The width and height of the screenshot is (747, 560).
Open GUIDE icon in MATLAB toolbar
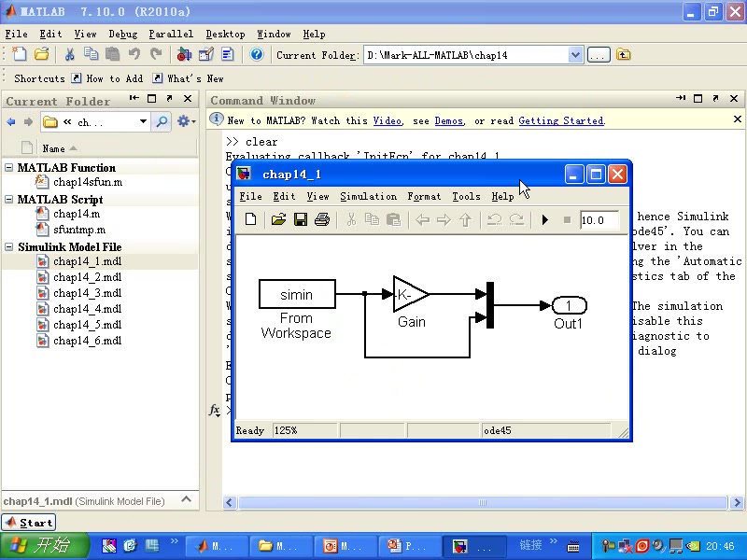[x=205, y=55]
